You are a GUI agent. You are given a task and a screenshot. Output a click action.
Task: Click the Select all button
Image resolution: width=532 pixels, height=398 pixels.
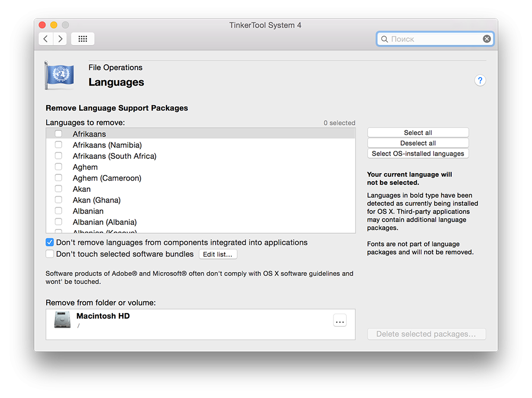coord(418,132)
